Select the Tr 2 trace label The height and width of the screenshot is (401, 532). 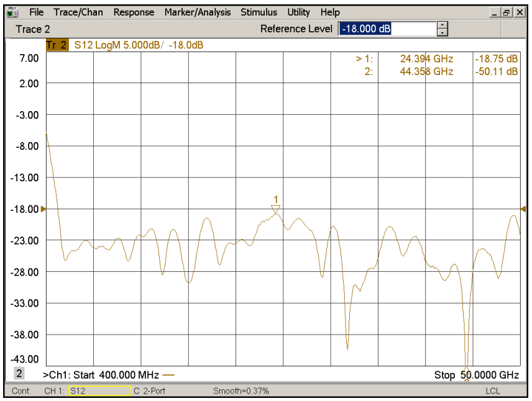tap(57, 45)
